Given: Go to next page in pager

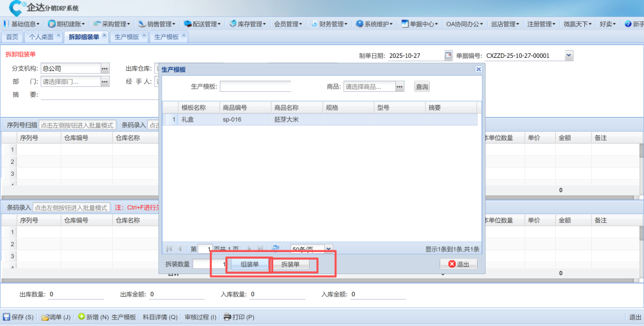Looking at the screenshot, I should click(249, 249).
